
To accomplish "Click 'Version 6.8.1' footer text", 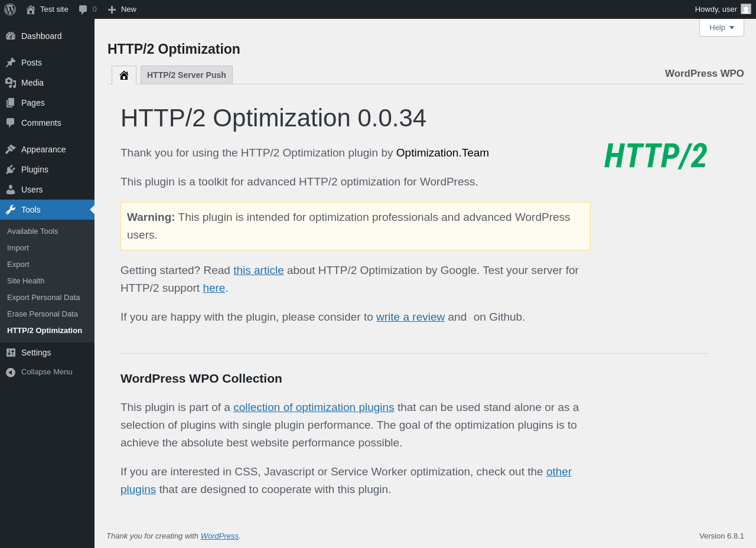I will coord(722,536).
